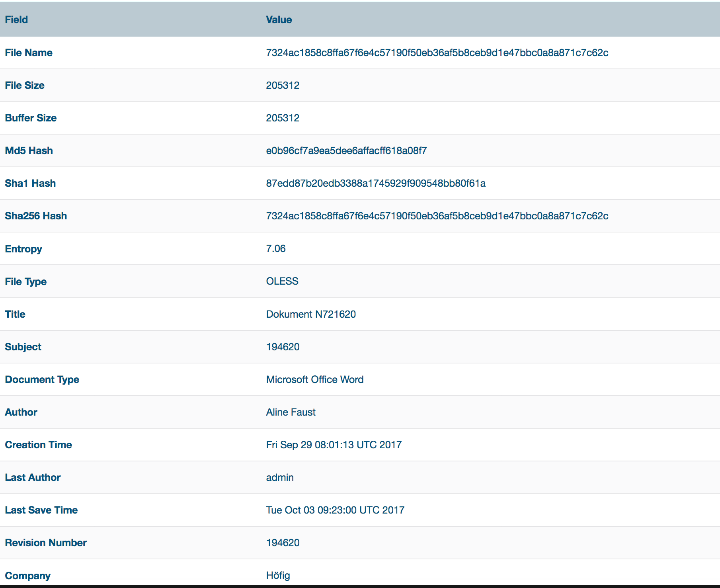
Task: Select the hash value in the Sha256 Hash row
Action: tap(437, 216)
